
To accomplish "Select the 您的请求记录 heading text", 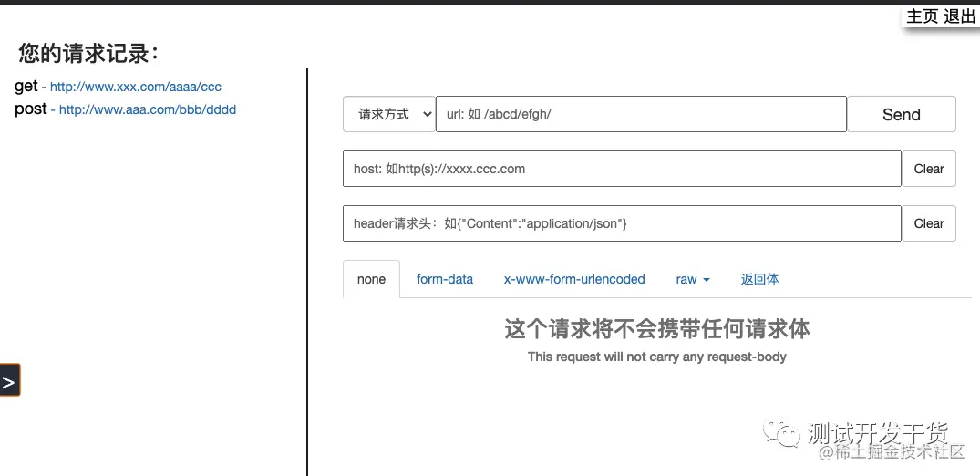I will [x=88, y=53].
